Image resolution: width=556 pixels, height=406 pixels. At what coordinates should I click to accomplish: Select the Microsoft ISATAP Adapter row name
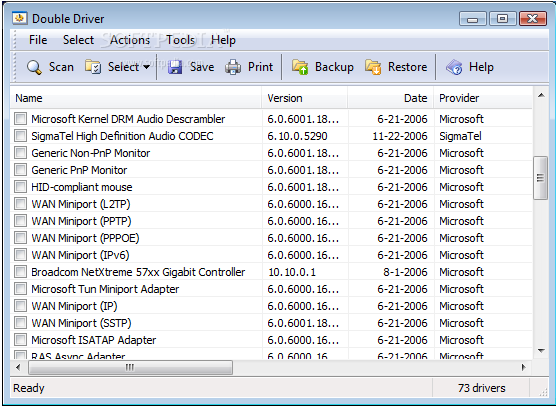coord(94,340)
